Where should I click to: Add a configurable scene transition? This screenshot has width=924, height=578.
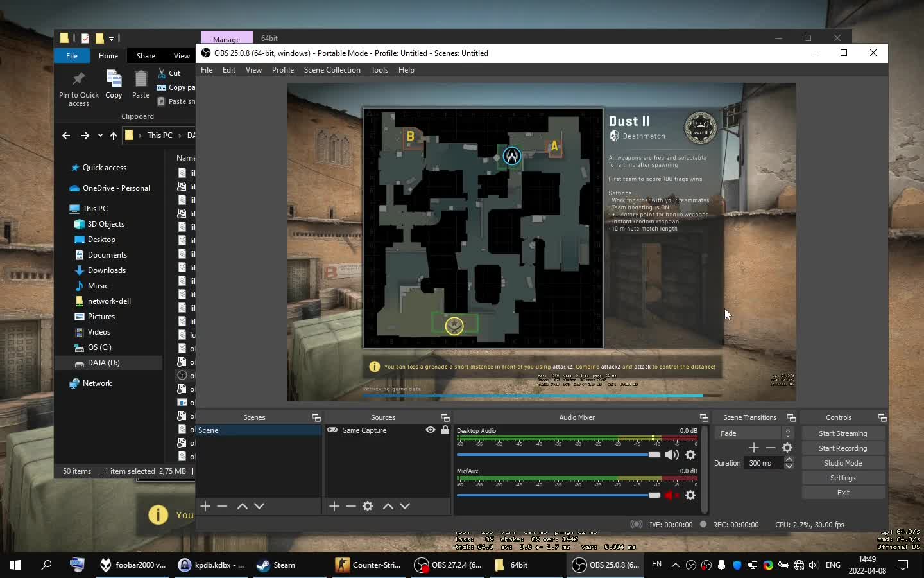(x=754, y=448)
